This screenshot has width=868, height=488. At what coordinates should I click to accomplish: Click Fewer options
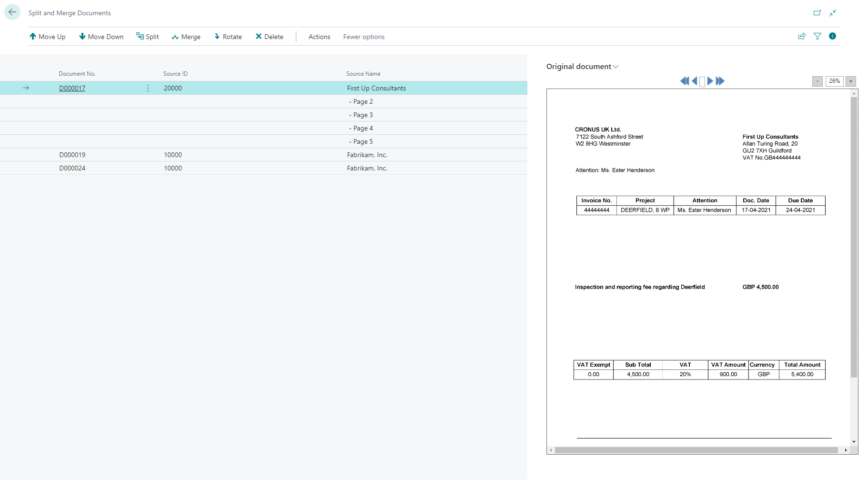(x=364, y=37)
